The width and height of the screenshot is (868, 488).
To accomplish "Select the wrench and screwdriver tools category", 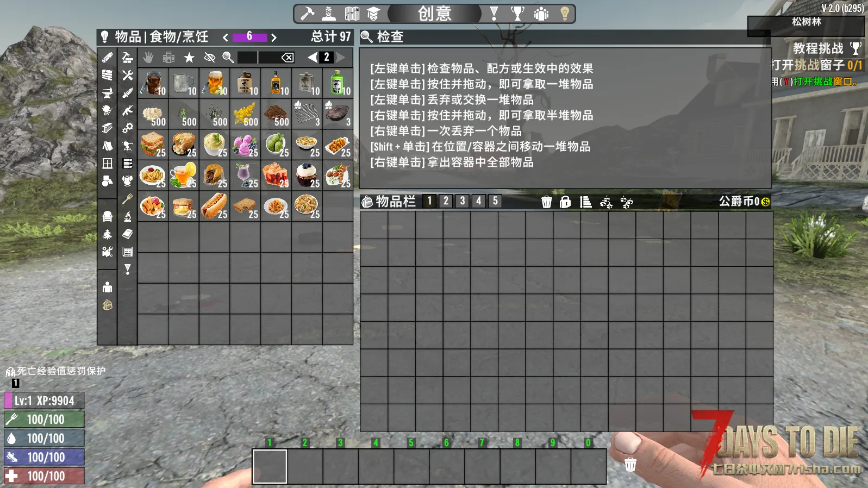I will click(x=127, y=75).
